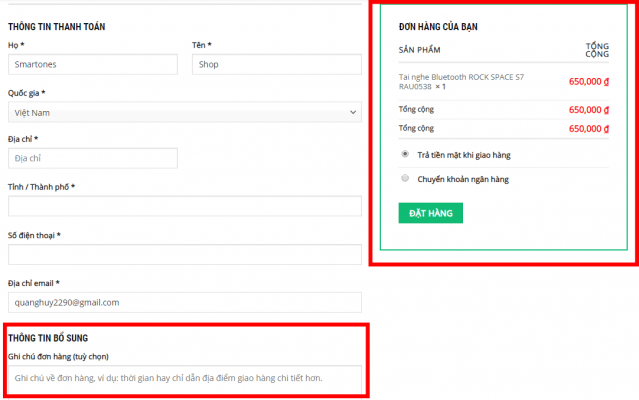Click the Số điện thoại phone field

pos(185,254)
